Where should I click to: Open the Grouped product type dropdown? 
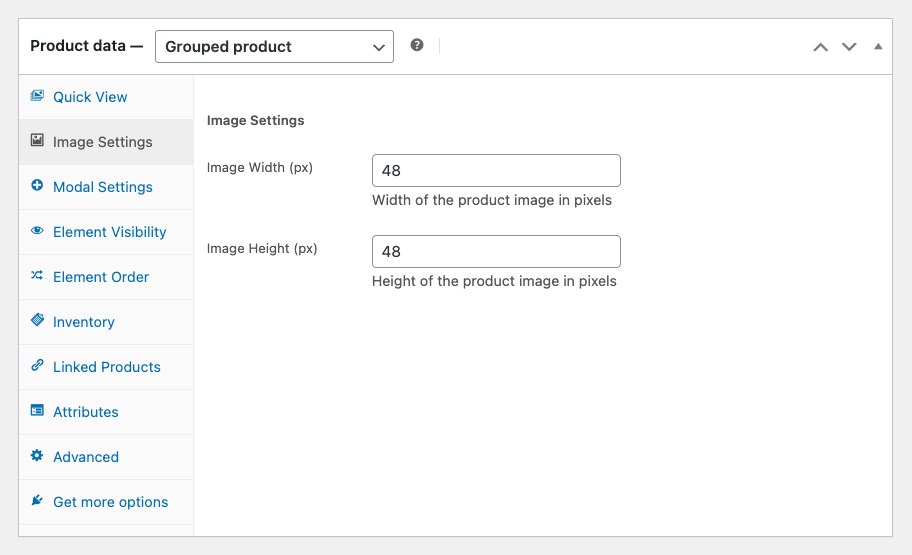tap(274, 47)
